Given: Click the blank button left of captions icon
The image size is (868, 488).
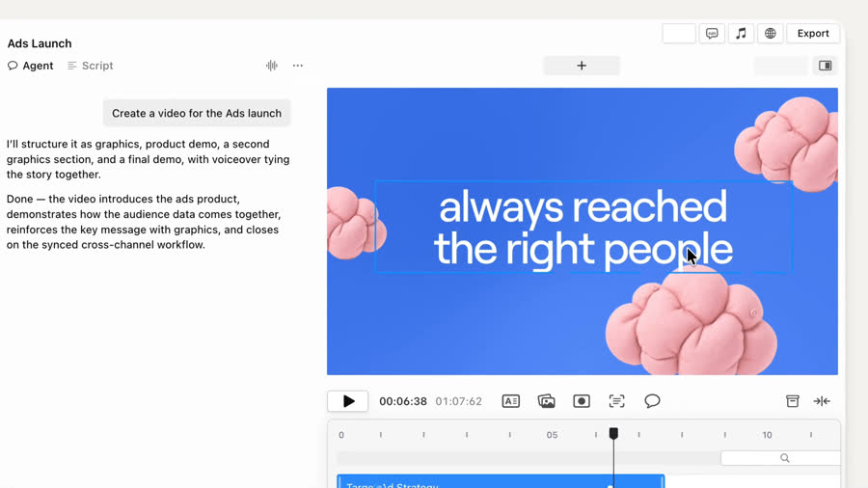Looking at the screenshot, I should pyautogui.click(x=679, y=33).
